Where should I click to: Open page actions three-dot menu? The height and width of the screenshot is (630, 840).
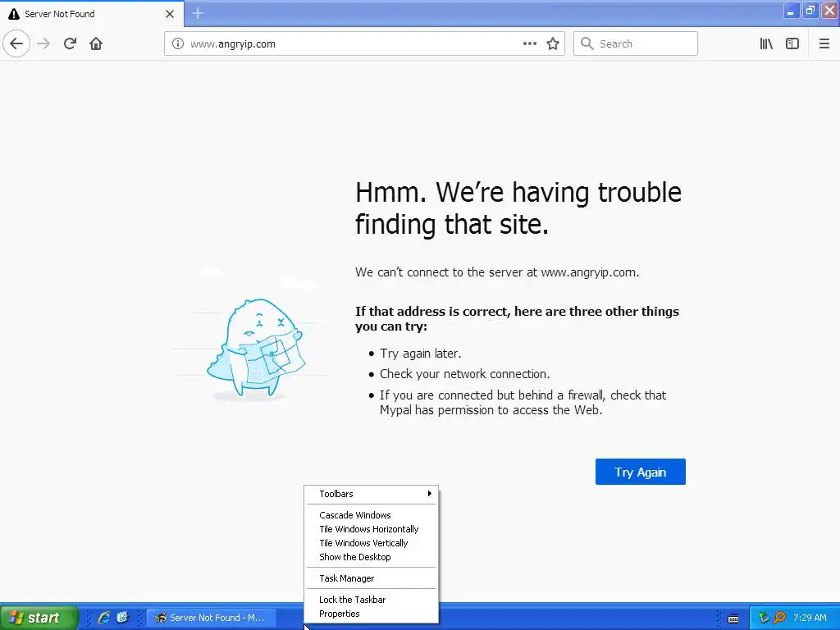tap(529, 43)
